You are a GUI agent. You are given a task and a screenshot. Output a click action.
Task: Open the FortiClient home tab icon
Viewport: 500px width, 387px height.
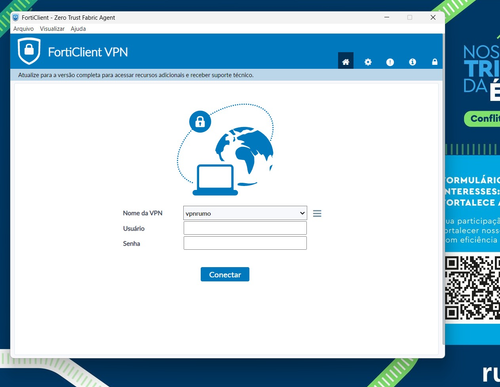(346, 61)
